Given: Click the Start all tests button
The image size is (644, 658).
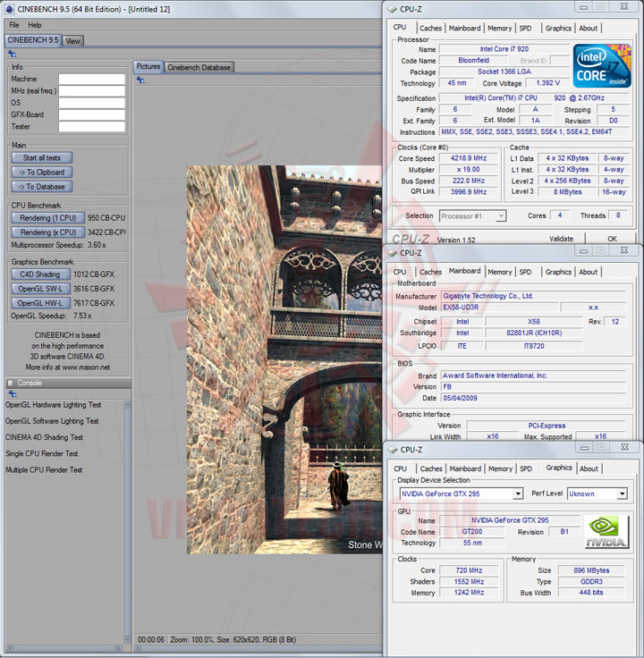Looking at the screenshot, I should (42, 158).
